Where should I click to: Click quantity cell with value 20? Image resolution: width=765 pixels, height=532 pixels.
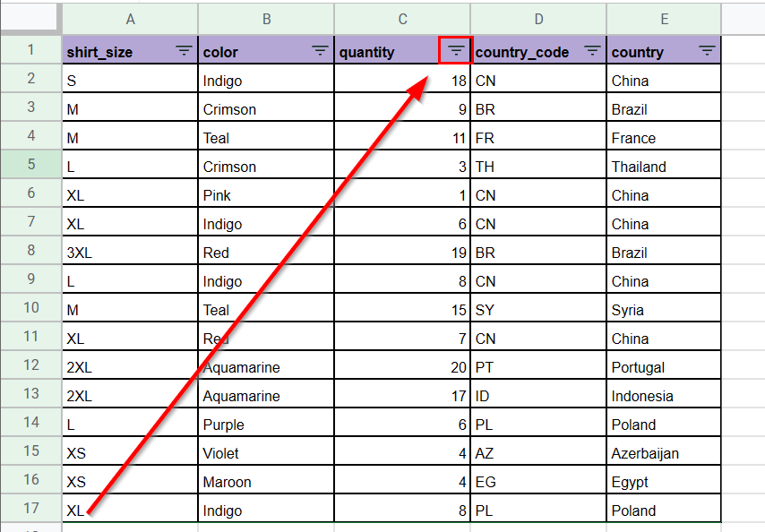pos(402,365)
